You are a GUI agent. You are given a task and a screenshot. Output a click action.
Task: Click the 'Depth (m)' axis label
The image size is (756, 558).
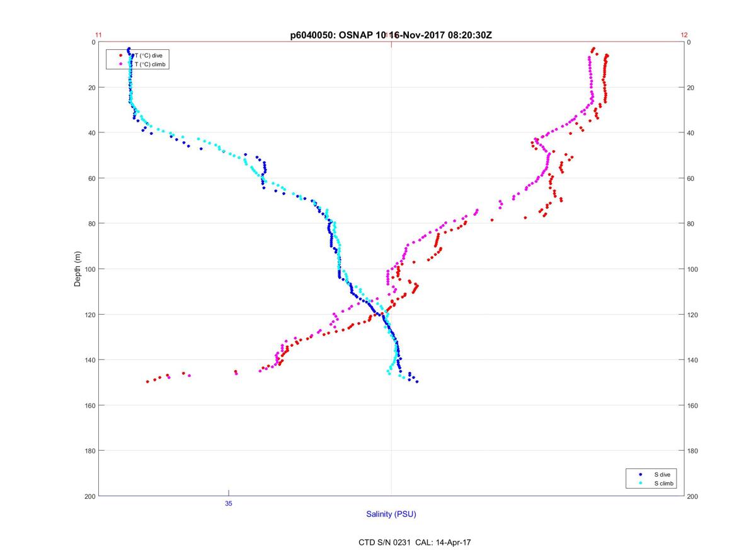tap(78, 269)
